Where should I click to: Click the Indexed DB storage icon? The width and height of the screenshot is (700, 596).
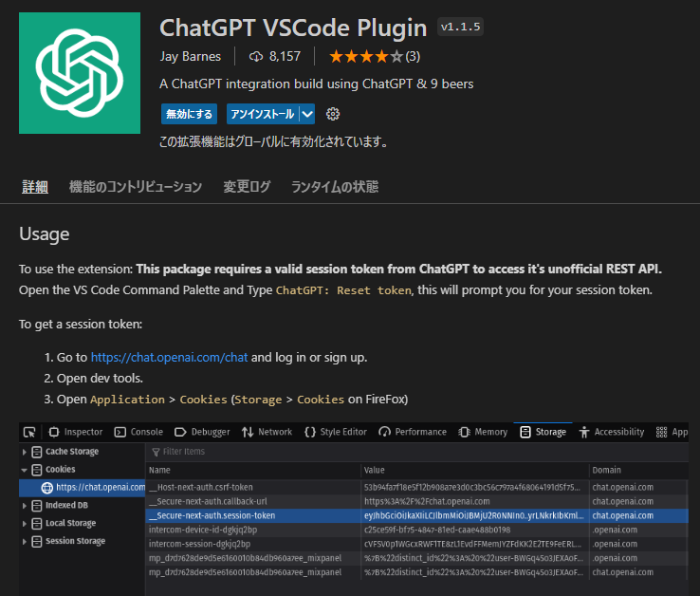pos(37,505)
